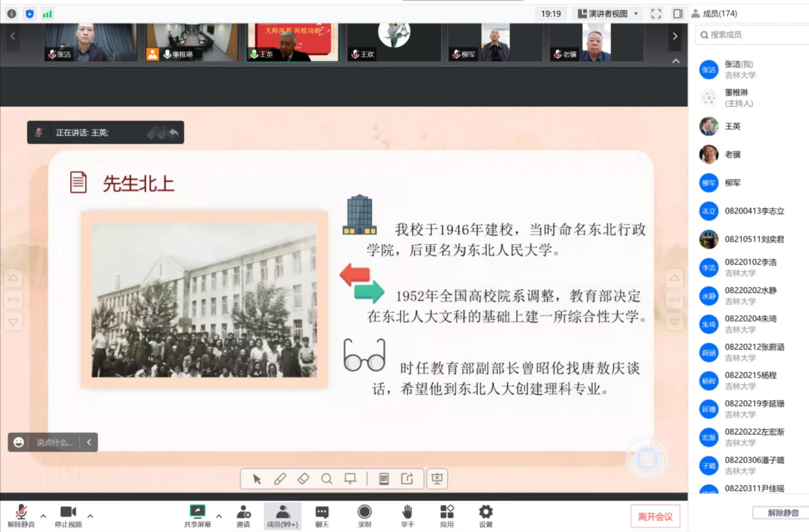Screen dimensions: 809x532
Task: Click the network signal status icon
Action: coord(47,14)
